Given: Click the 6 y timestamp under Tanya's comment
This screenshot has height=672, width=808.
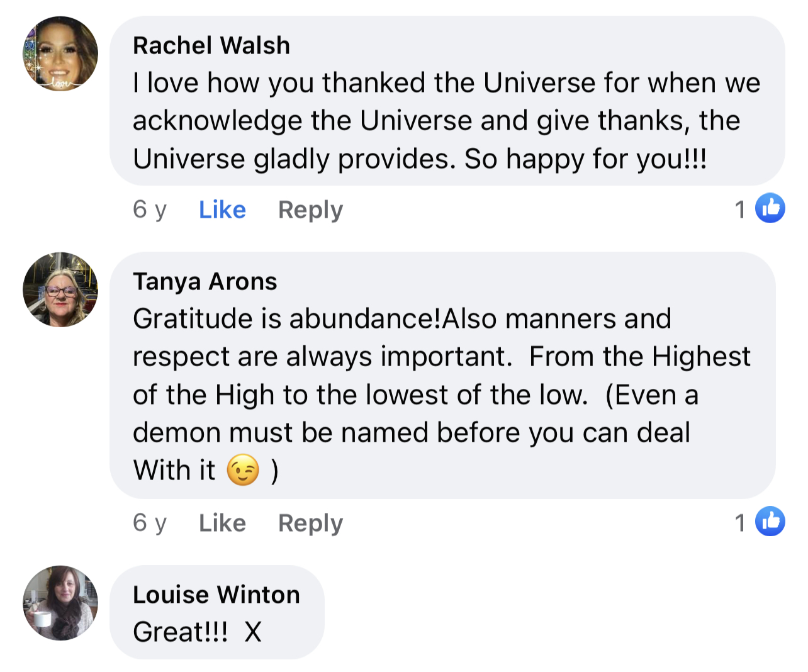Looking at the screenshot, I should click(150, 524).
